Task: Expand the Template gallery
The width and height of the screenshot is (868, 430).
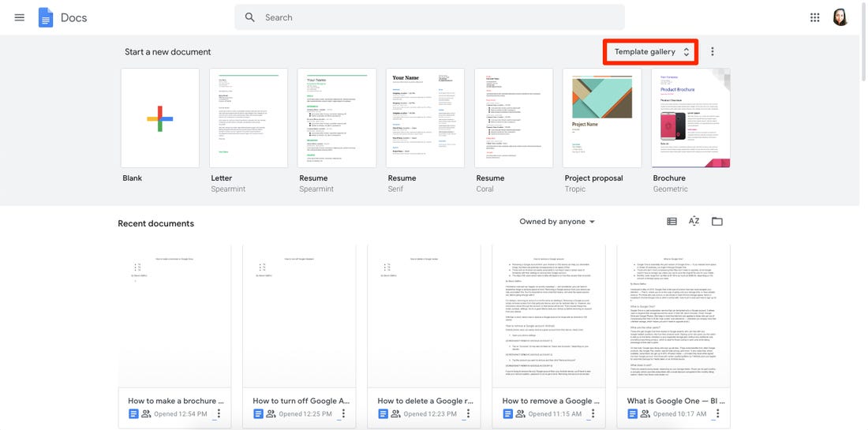Action: click(x=651, y=51)
